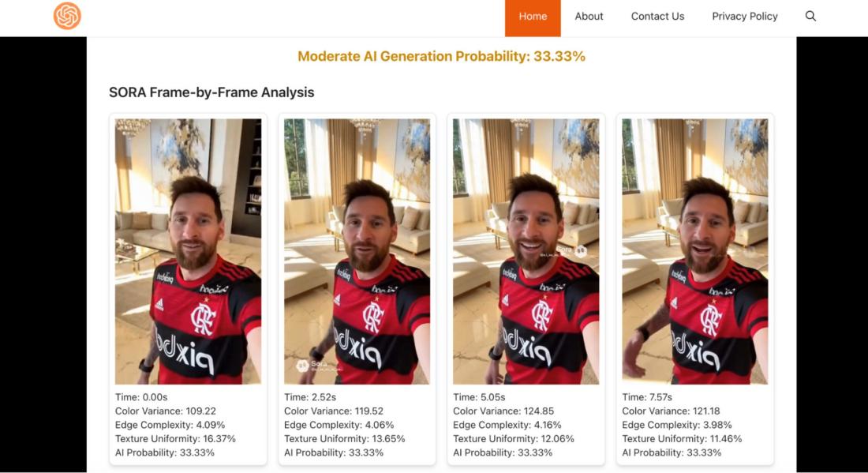Open the frame thumbnail at 7.57s
Image resolution: width=868 pixels, height=473 pixels.
[x=694, y=251]
